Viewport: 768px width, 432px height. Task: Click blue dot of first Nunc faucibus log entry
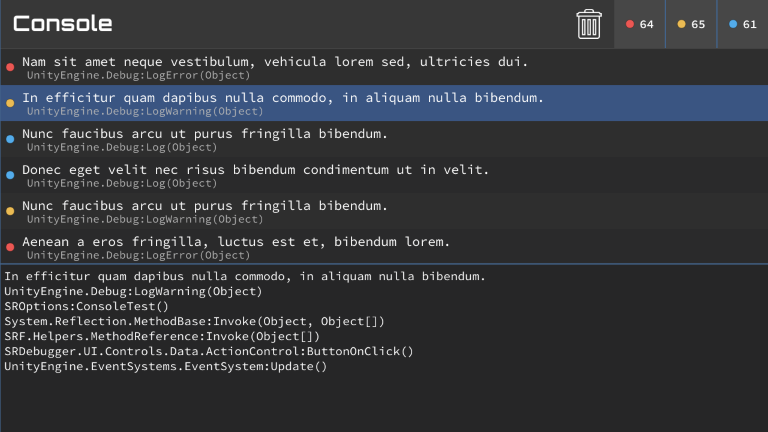click(10, 139)
